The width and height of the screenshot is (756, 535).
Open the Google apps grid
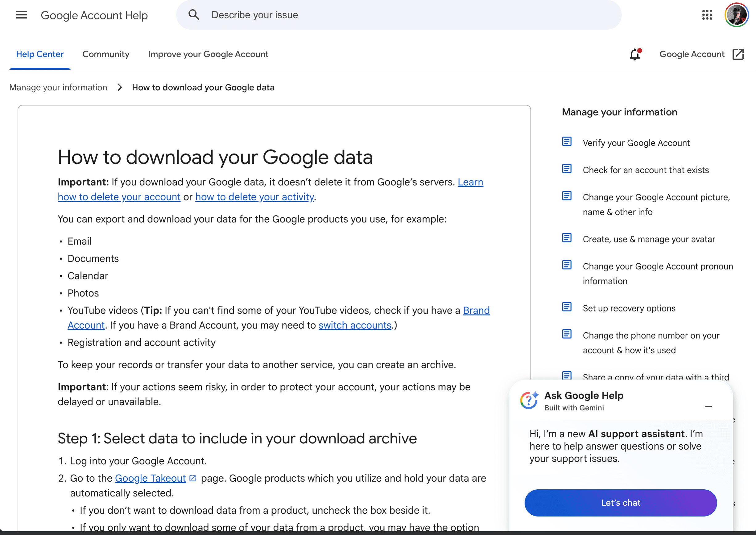tap(707, 15)
